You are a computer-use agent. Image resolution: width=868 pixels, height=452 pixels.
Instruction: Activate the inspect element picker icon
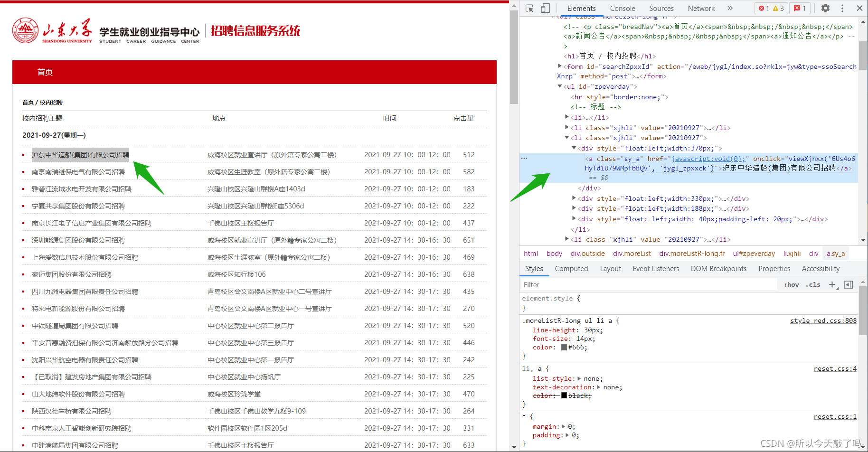530,8
